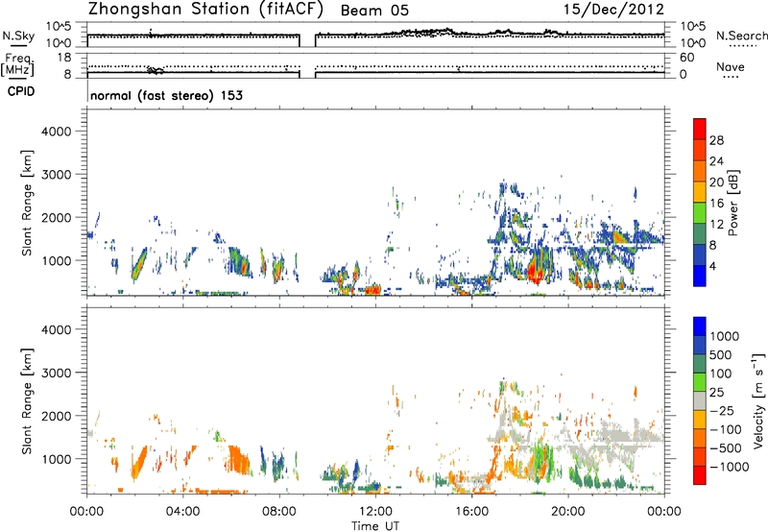768x532 pixels.
Task: Click the 08:00 time axis label
Action: click(x=279, y=512)
